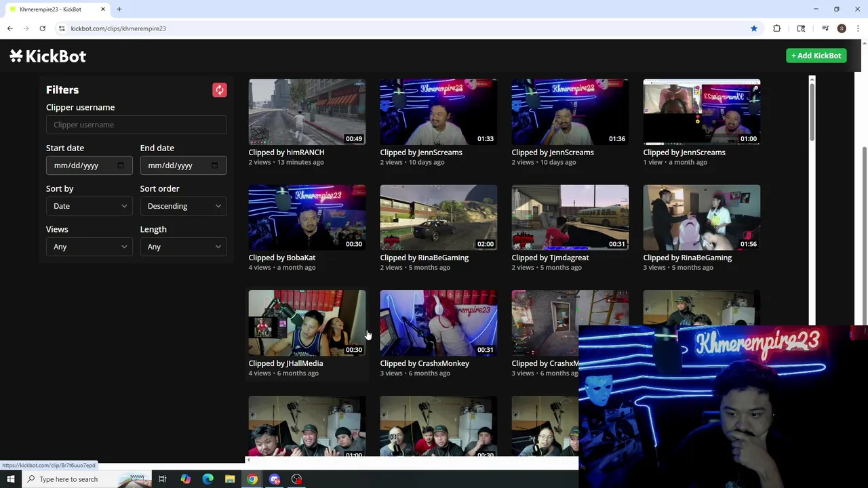Open Microsoft Edge from the taskbar
This screenshot has width=868, height=488.
(x=208, y=479)
